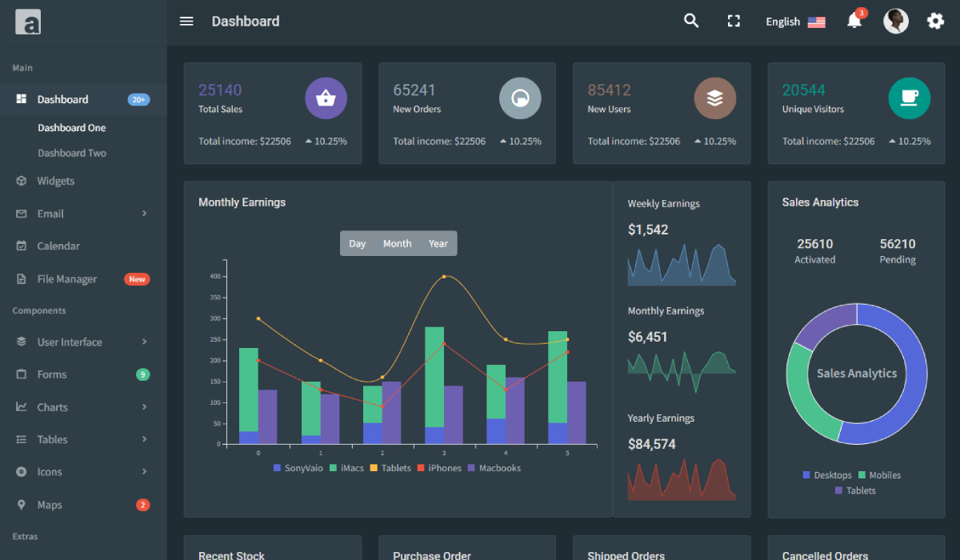Open the search magnifier icon

pos(691,22)
